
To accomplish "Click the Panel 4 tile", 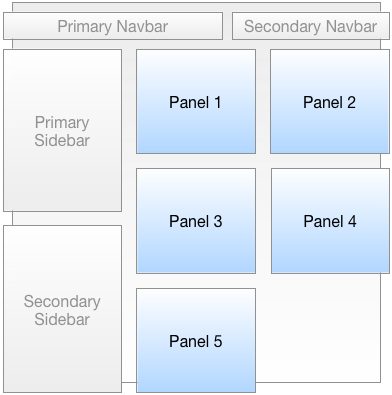I will (330, 221).
